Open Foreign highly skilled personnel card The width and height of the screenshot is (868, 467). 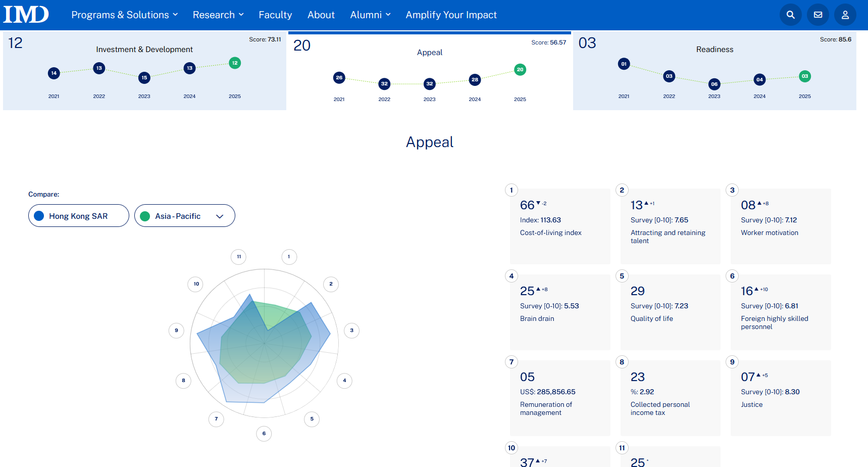(x=781, y=312)
